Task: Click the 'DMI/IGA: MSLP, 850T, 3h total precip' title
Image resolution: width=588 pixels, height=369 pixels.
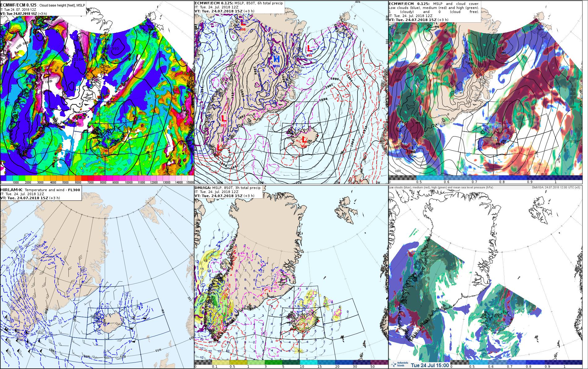Action: coord(227,188)
